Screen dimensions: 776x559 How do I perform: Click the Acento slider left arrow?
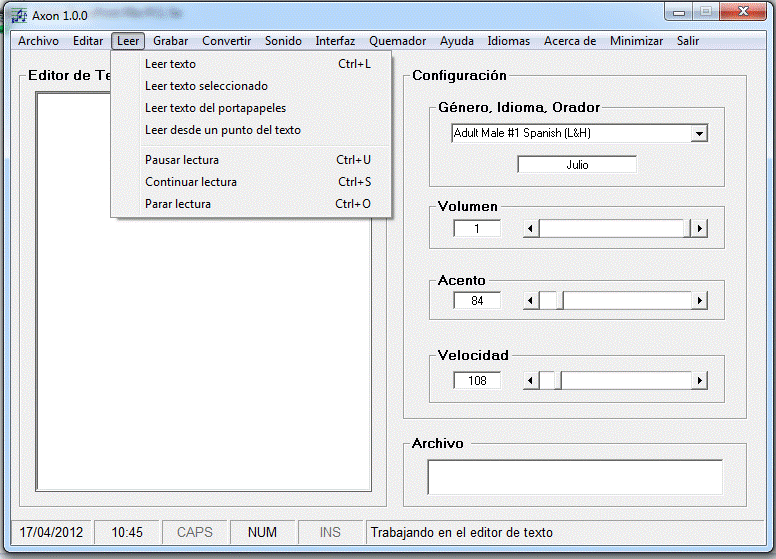532,301
